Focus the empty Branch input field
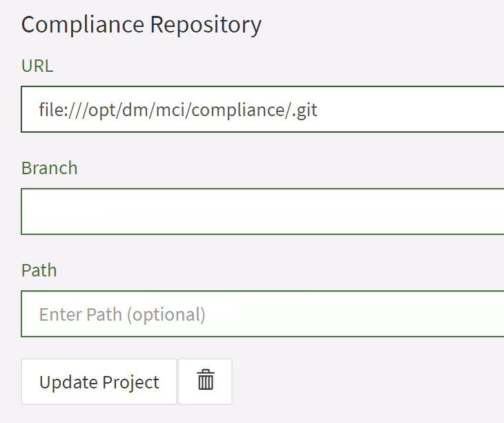Screen dimensions: 504x423 click(262, 211)
